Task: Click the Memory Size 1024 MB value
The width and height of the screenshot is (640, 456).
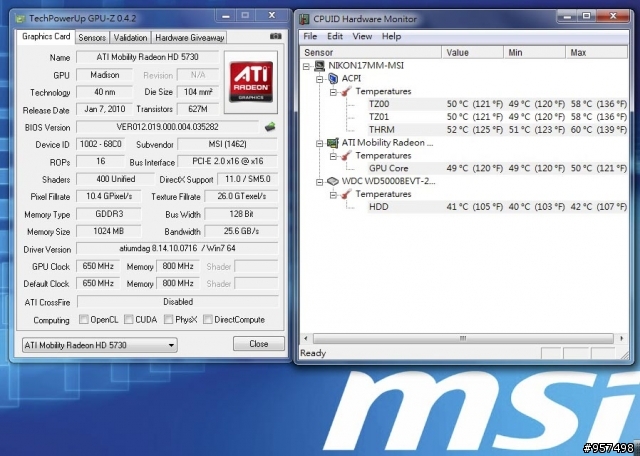Action: 109,231
